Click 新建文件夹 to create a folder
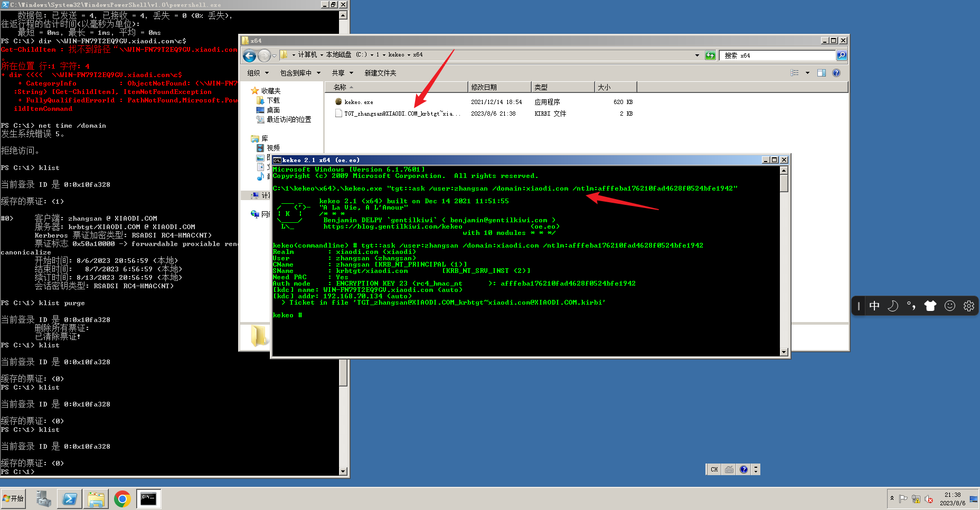Screen dimensions: 980x510 tap(381, 73)
